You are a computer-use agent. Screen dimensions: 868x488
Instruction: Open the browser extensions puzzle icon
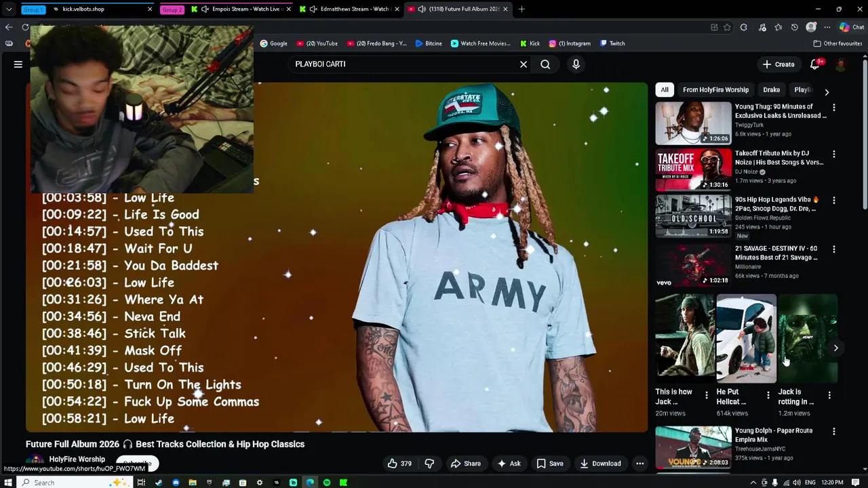pyautogui.click(x=744, y=27)
